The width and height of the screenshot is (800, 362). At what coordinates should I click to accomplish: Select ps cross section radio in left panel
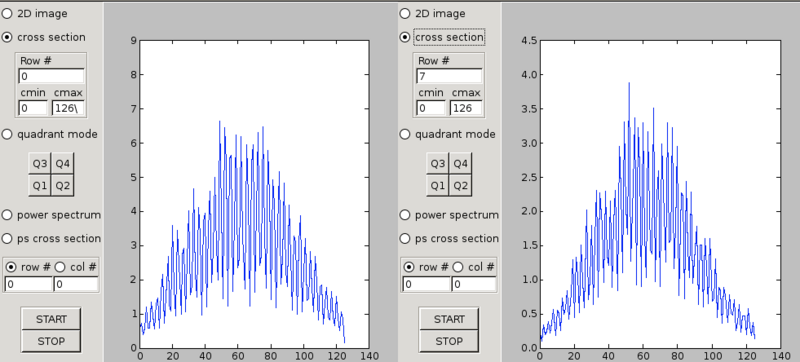click(x=7, y=238)
